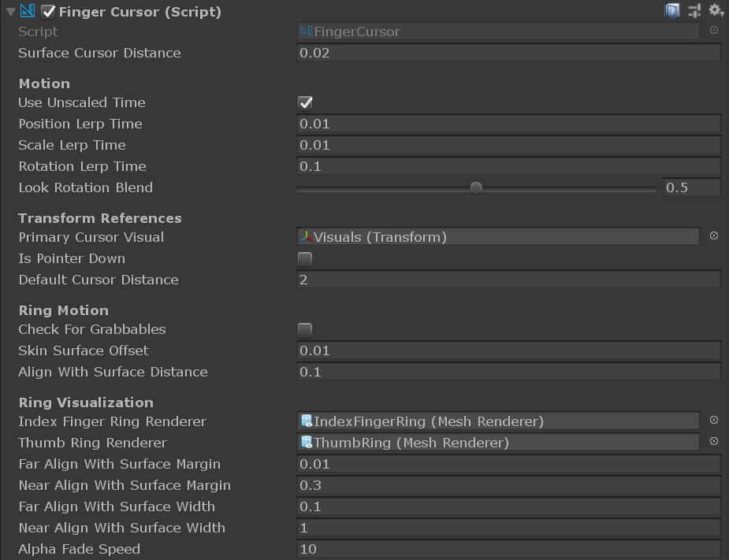Screen dimensions: 729x560
Task: Enable the Is Pointer Down checkbox
Action: pos(303,258)
